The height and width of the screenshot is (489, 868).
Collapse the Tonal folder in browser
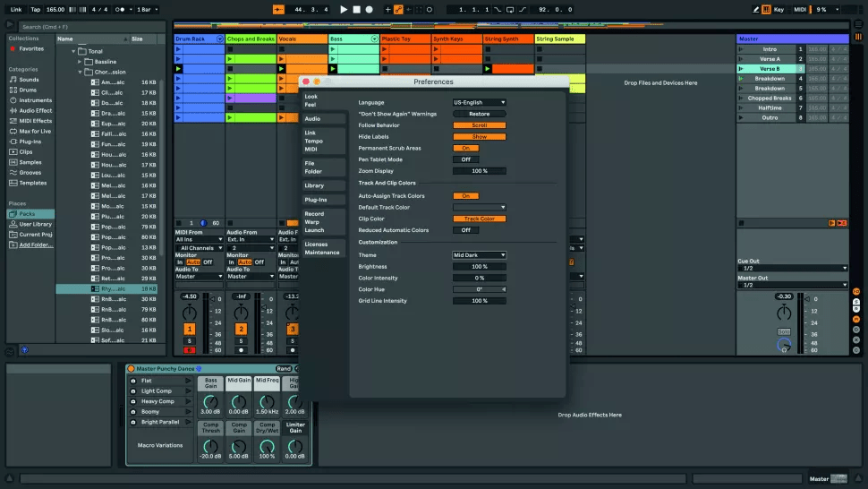74,51
